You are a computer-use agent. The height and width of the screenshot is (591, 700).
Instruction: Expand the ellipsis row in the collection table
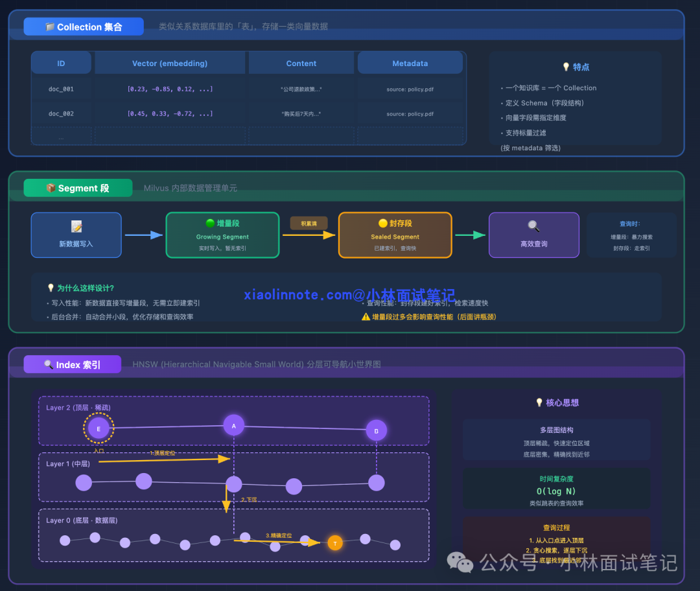click(61, 136)
